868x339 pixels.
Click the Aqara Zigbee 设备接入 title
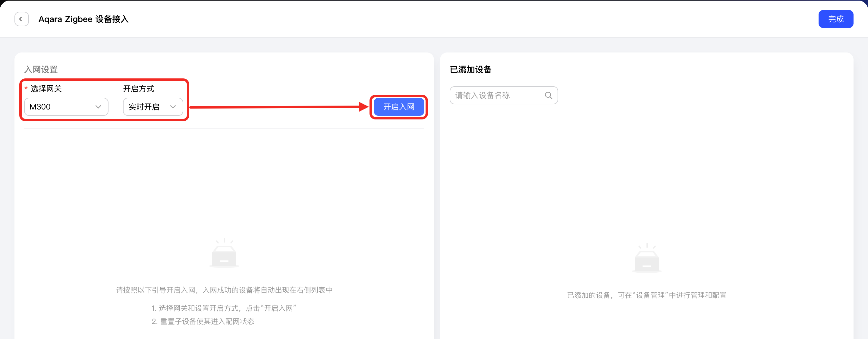[83, 19]
